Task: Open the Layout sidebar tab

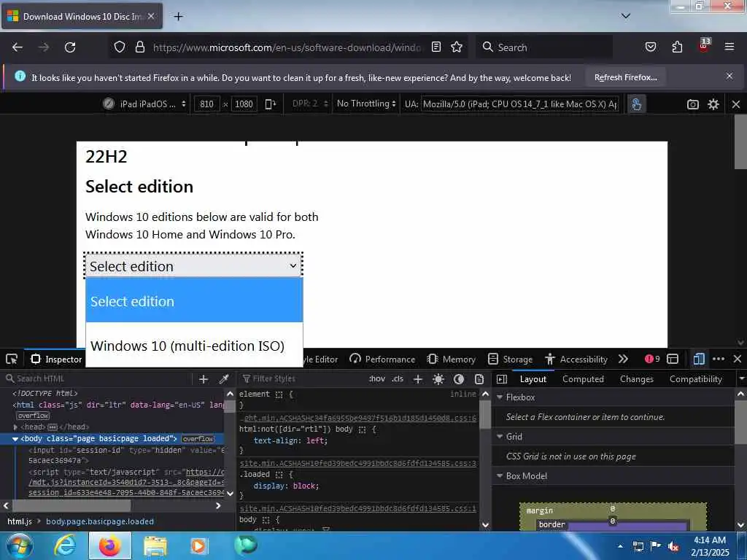Action: click(533, 379)
